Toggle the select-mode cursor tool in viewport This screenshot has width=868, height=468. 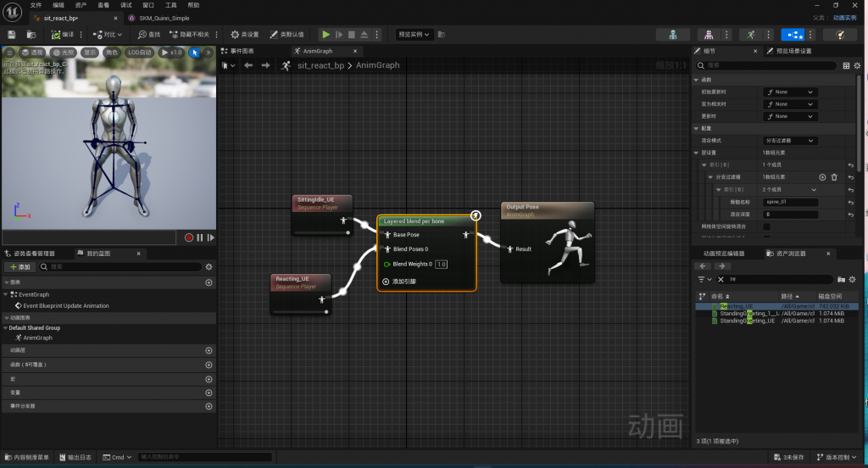click(194, 53)
